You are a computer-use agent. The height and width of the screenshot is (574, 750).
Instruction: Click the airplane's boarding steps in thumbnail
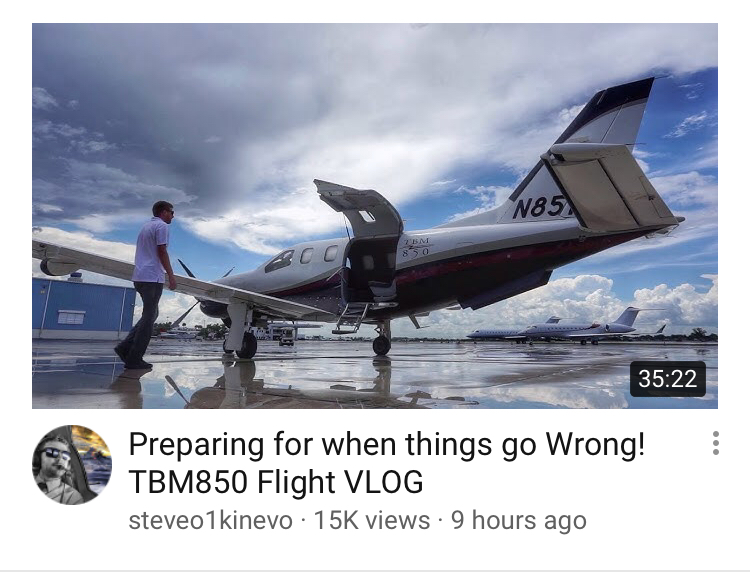coord(350,318)
